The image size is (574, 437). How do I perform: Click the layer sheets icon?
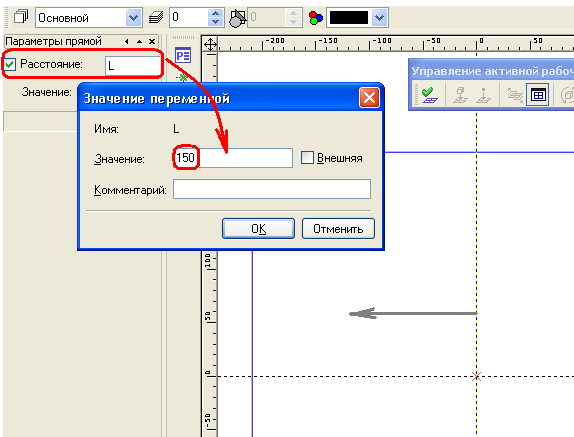pyautogui.click(x=156, y=18)
